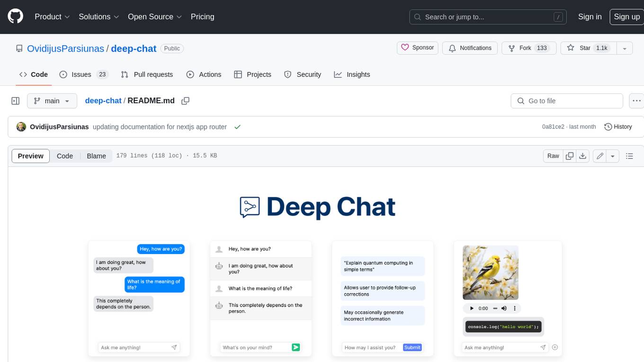Switch to the Insights tab

tap(352, 74)
